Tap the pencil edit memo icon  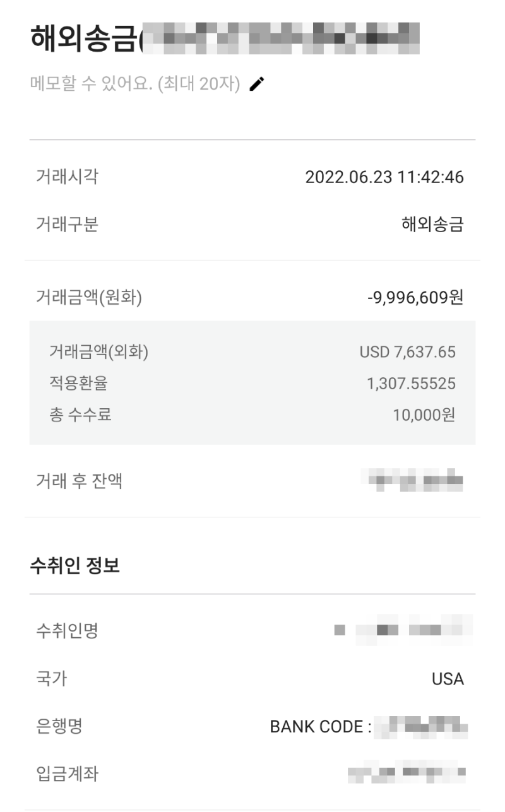point(257,84)
